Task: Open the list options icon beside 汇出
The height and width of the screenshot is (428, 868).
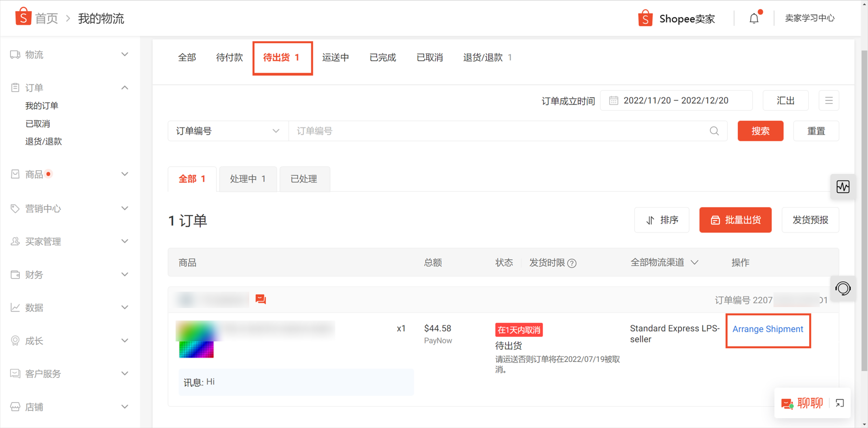Action: (829, 101)
